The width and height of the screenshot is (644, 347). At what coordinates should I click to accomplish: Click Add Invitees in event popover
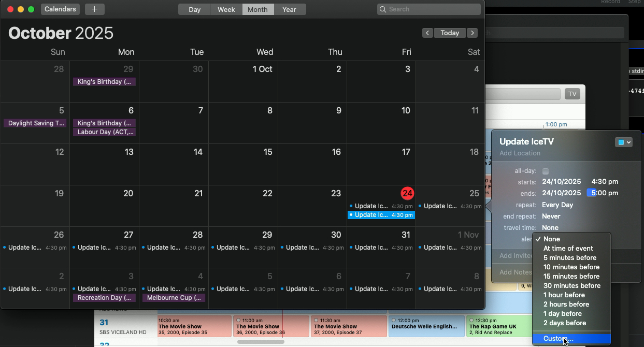(x=516, y=256)
